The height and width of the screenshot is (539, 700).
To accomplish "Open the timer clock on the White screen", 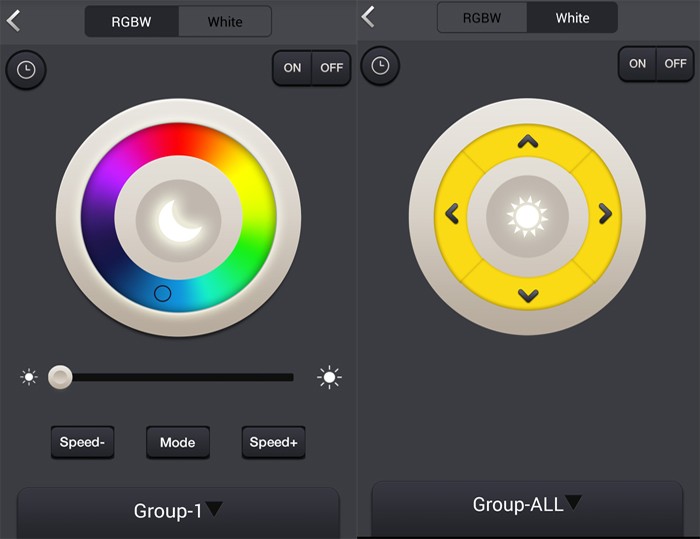I will (380, 66).
